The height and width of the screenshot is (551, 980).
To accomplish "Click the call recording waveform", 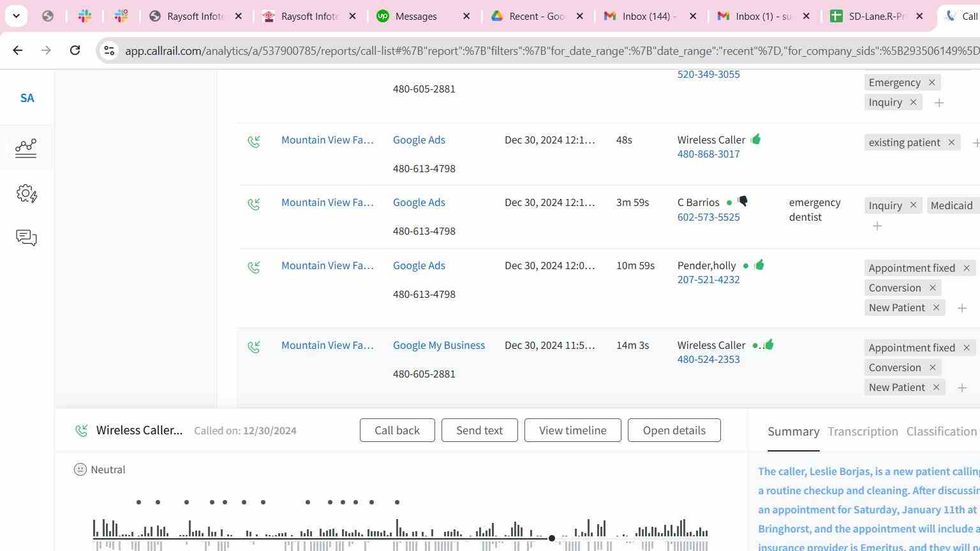I will pos(401,534).
